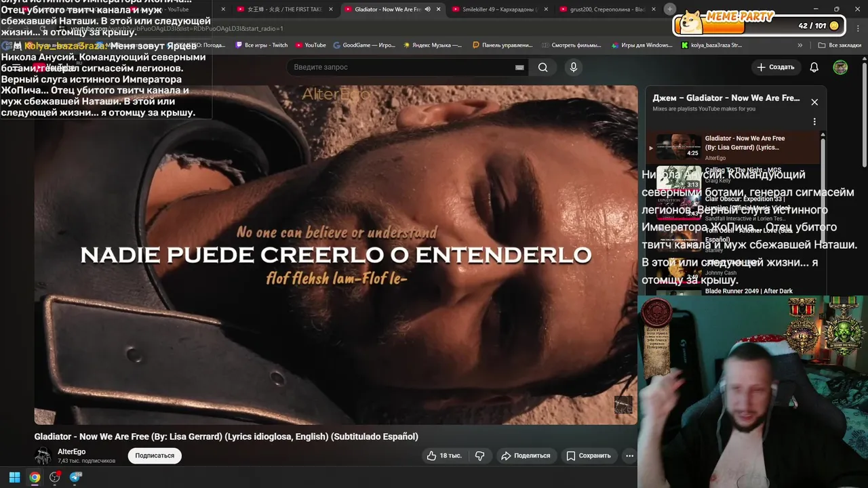Image resolution: width=868 pixels, height=488 pixels.
Task: Like the Gladiator video
Action: click(443, 455)
